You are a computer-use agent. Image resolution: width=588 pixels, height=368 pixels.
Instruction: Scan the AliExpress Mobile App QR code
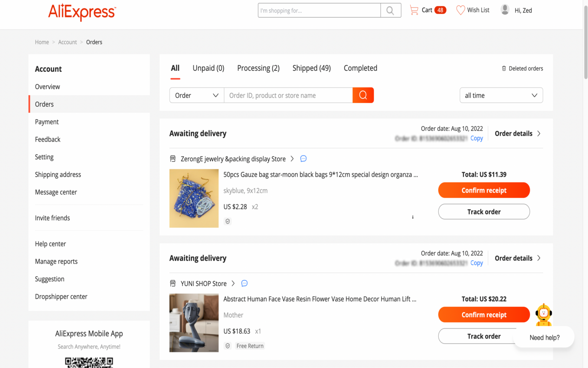point(89,363)
